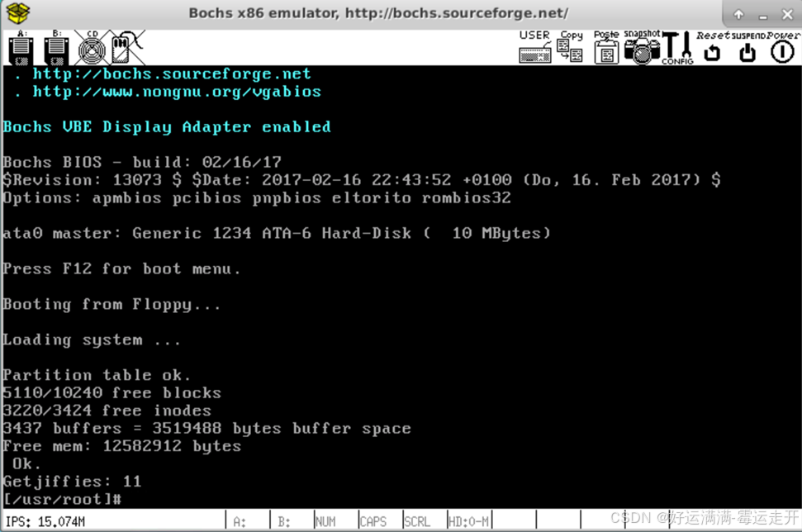Click the 'Free mem: 12582912 bytes' line
This screenshot has width=802, height=532.
click(121, 446)
